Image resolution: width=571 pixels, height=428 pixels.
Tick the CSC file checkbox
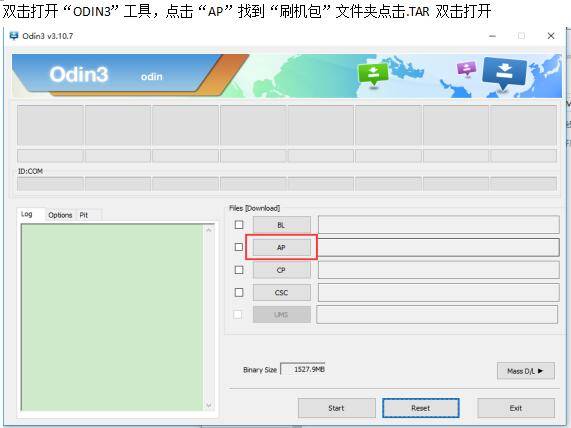click(239, 292)
